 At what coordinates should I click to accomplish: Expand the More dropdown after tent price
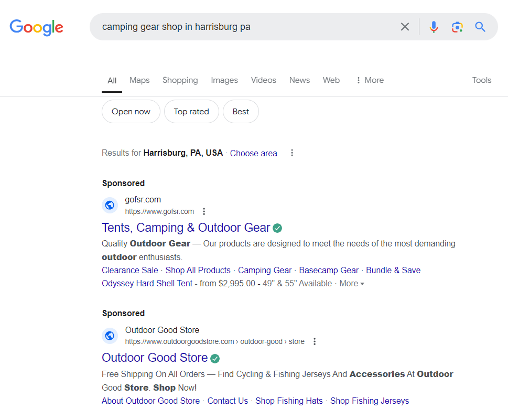click(352, 284)
